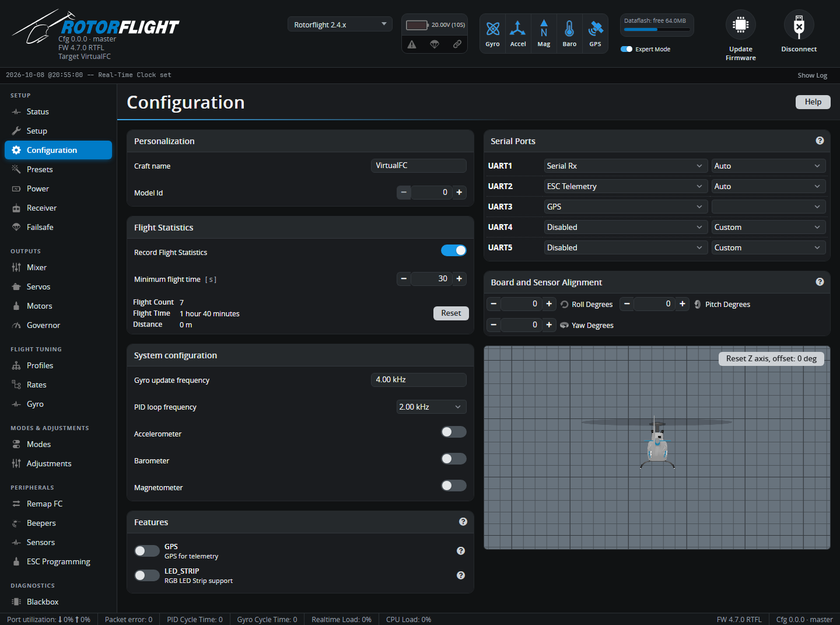Open UART4 baud rate dropdown showing Custom
This screenshot has width=840, height=625.
coord(769,227)
